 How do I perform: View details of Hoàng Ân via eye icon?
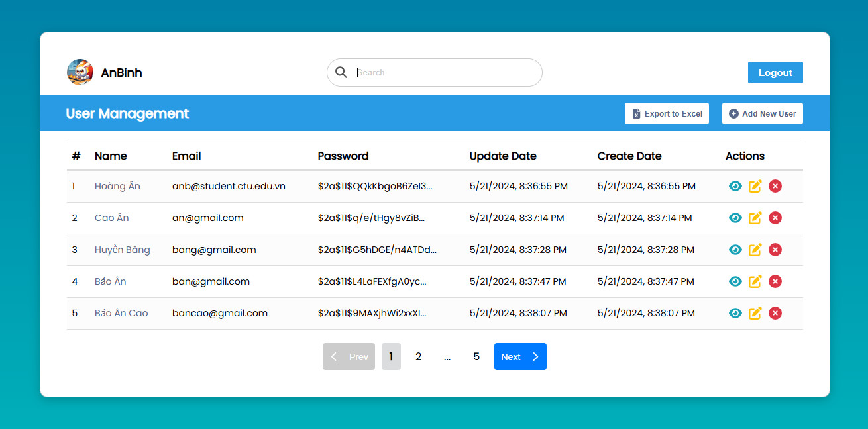[735, 186]
